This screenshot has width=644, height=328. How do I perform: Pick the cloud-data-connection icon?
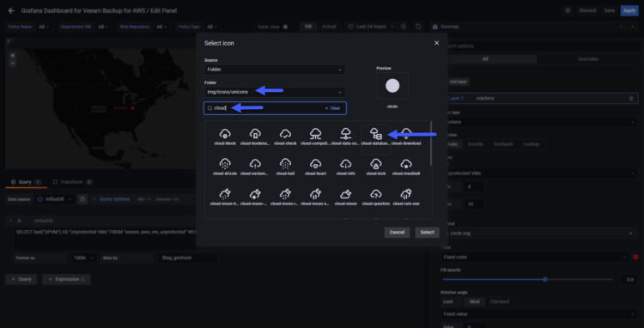[345, 137]
